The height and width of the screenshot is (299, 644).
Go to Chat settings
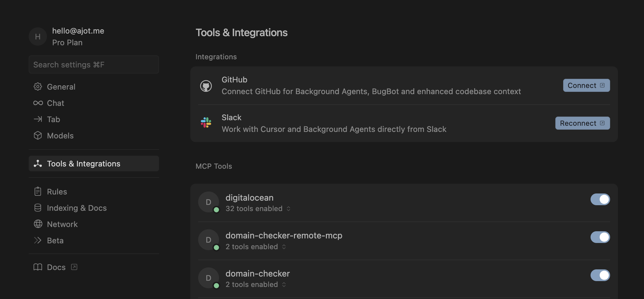[x=55, y=103]
